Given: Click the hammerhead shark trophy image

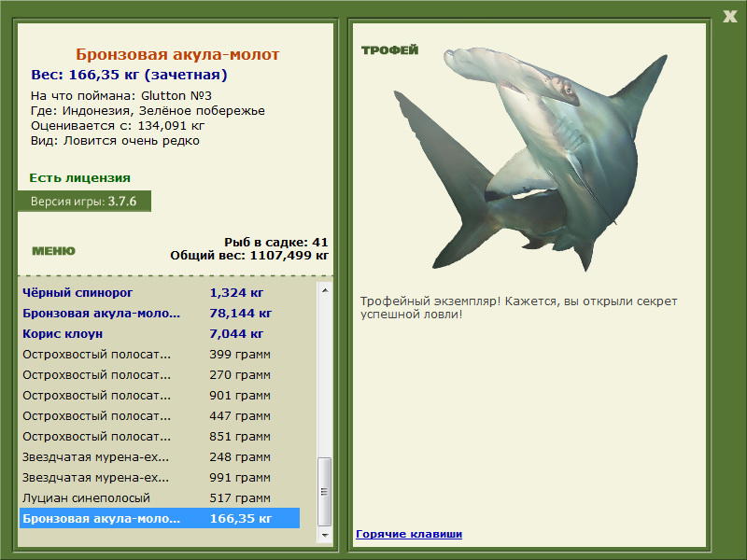Looking at the screenshot, I should [x=530, y=159].
